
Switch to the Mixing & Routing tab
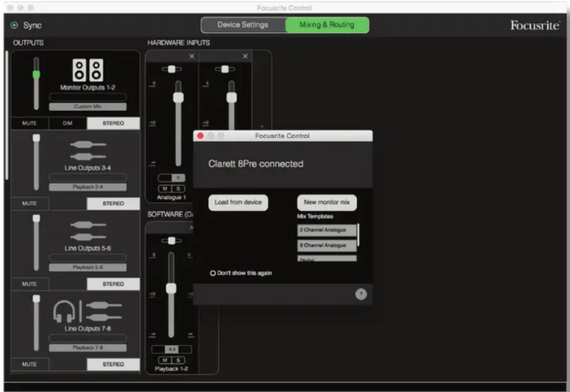point(327,25)
